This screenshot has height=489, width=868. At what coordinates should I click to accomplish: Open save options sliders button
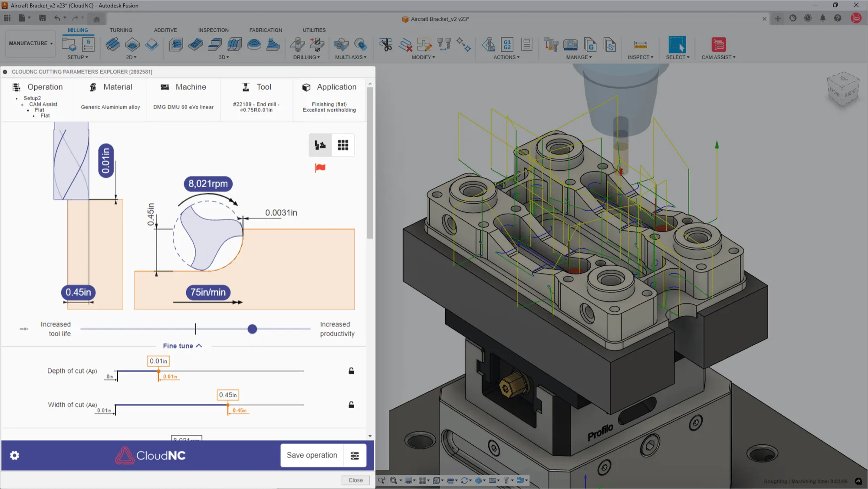[x=355, y=455]
